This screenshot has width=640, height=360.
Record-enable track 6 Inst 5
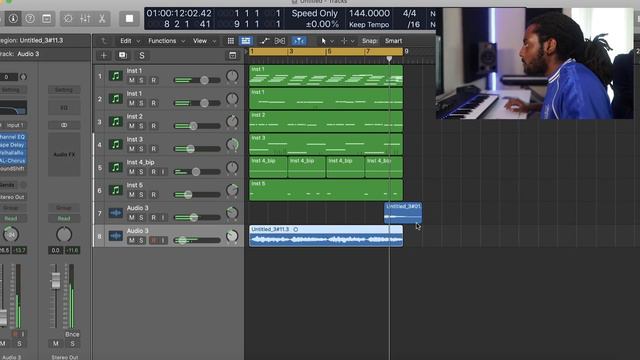(x=153, y=195)
